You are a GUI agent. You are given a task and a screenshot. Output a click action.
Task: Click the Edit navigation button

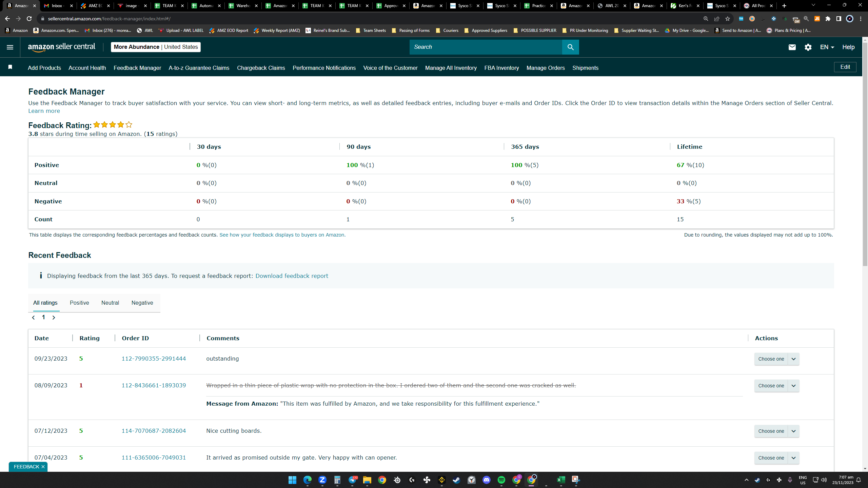point(845,67)
